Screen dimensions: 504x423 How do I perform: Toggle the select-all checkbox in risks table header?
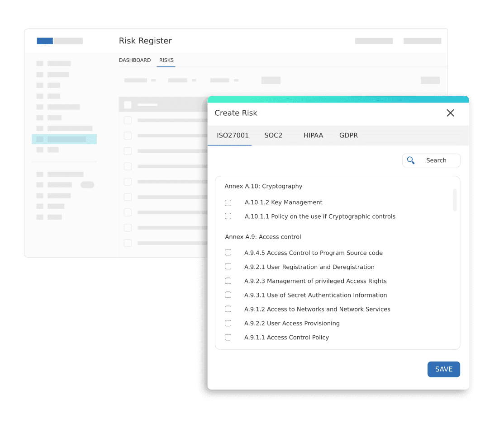[128, 105]
